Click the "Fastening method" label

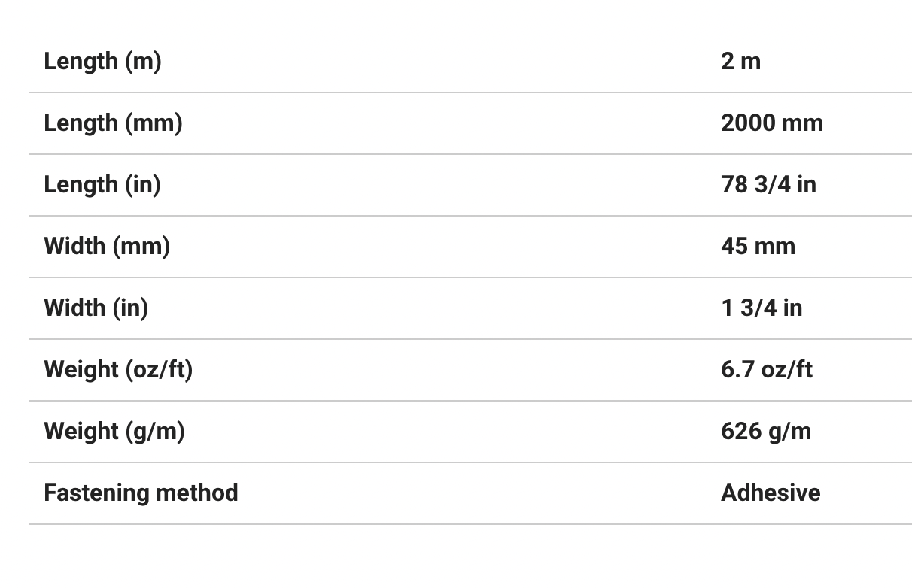tap(141, 493)
